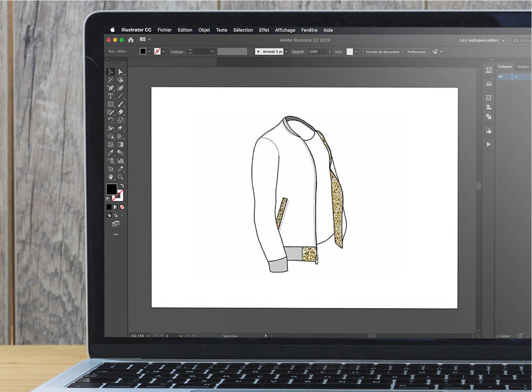532x392 pixels.
Task: Choose the Paintbrush tool
Action: (120, 104)
